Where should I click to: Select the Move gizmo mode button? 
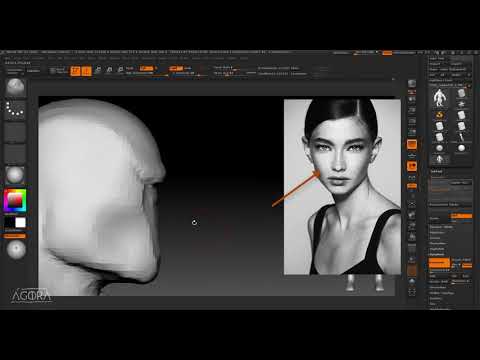(98, 70)
